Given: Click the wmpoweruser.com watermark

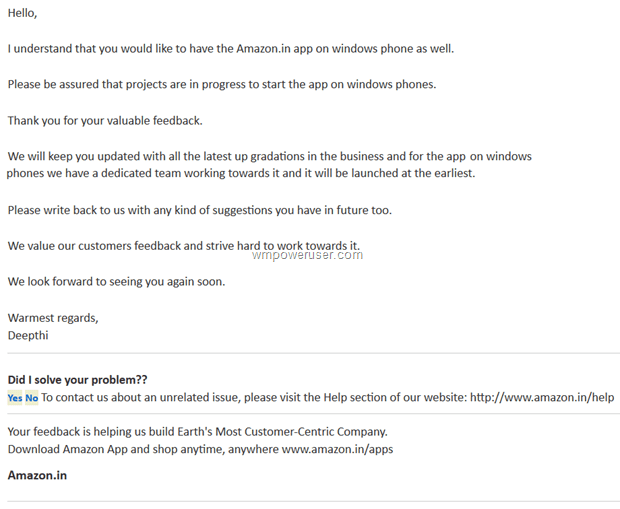Looking at the screenshot, I should [x=307, y=255].
